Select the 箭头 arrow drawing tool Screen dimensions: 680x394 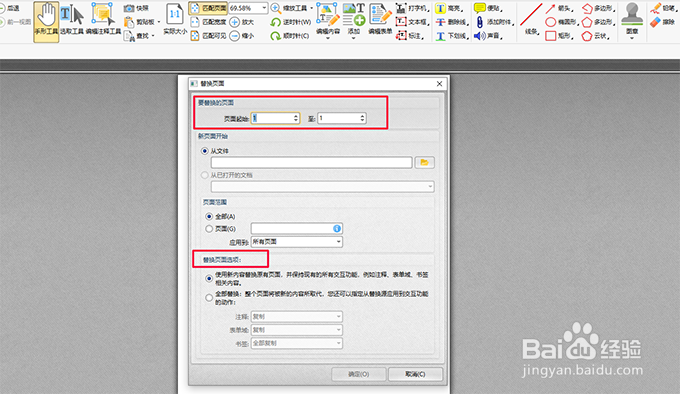(x=560, y=8)
